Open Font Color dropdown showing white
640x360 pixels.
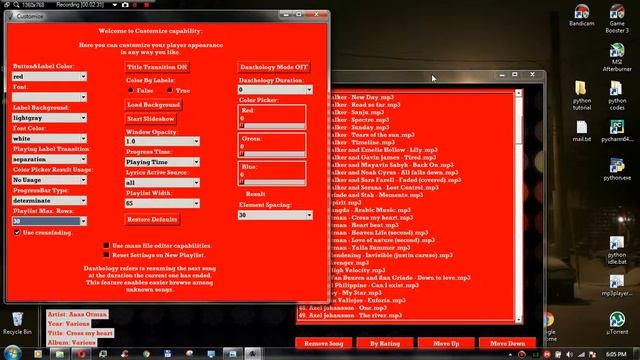[x=49, y=138]
